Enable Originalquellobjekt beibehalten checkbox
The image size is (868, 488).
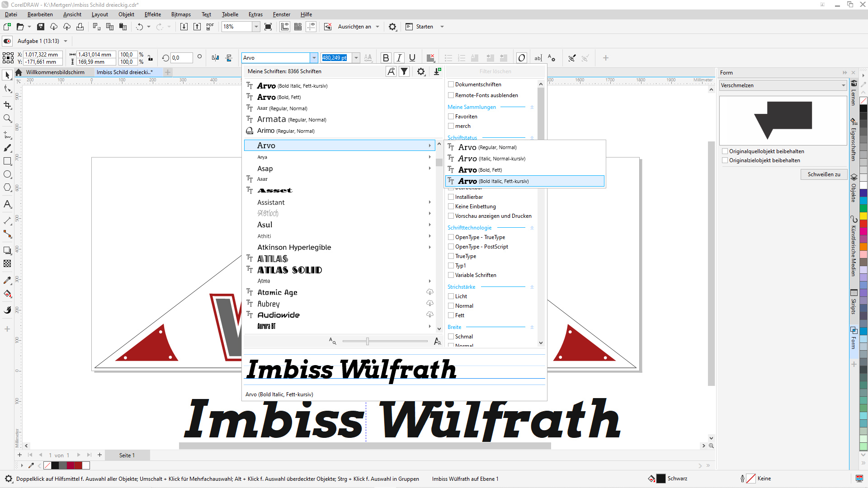coord(725,151)
